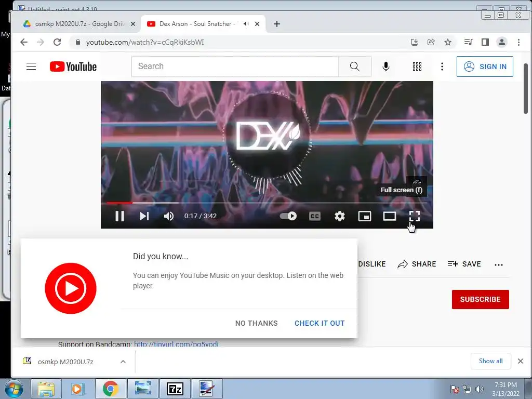Viewport: 532px width, 399px height.
Task: Open the tinyurl Bandcamp link
Action: tap(176, 344)
